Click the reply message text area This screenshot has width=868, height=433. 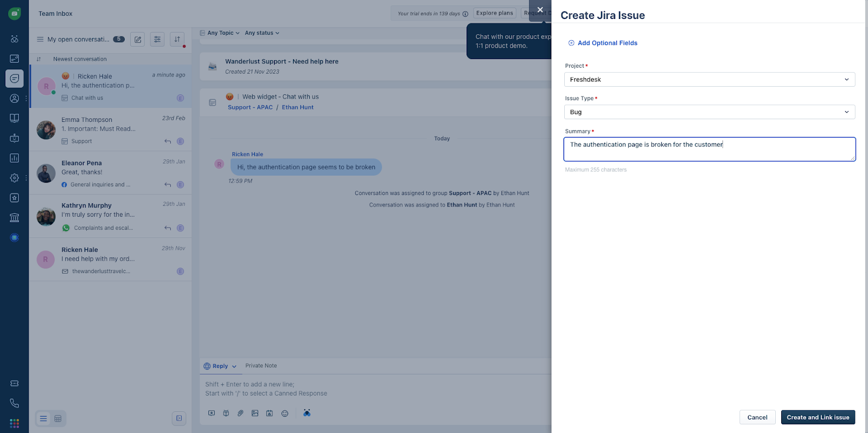374,389
